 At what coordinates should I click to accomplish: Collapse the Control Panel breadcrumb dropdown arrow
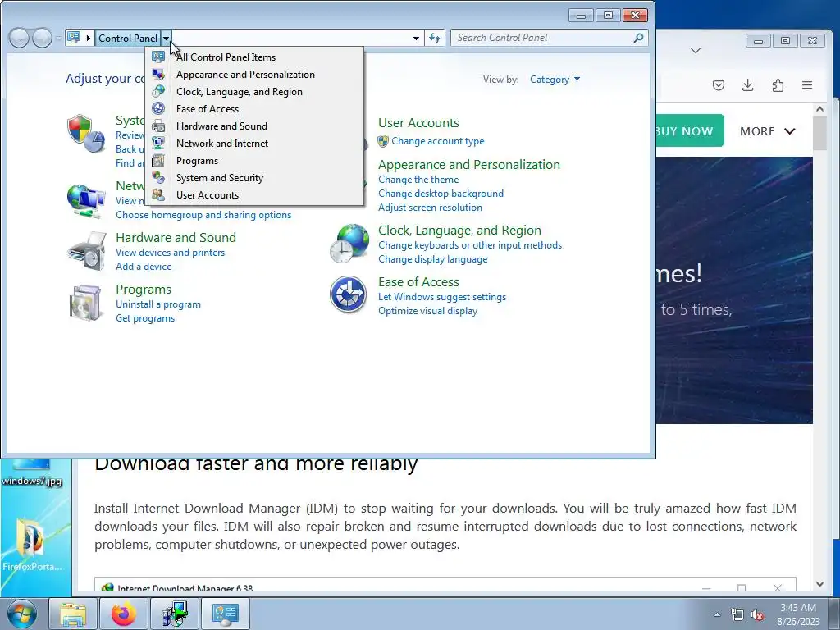click(166, 38)
